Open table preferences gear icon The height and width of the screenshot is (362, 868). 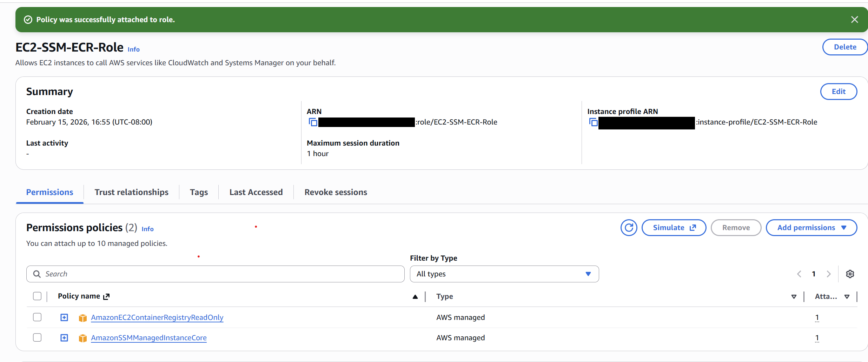(850, 274)
